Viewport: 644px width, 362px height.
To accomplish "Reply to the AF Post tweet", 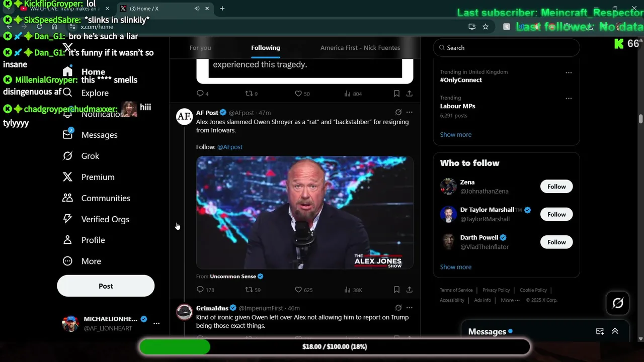I will [x=200, y=290].
